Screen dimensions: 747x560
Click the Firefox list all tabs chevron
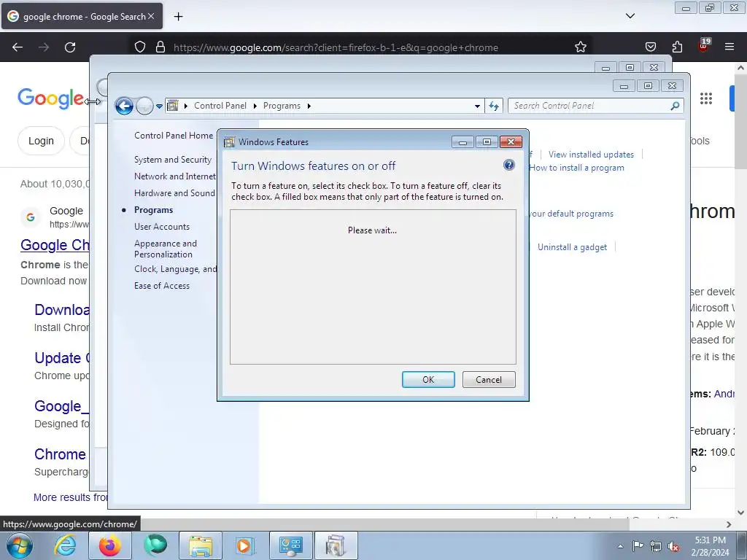point(630,16)
